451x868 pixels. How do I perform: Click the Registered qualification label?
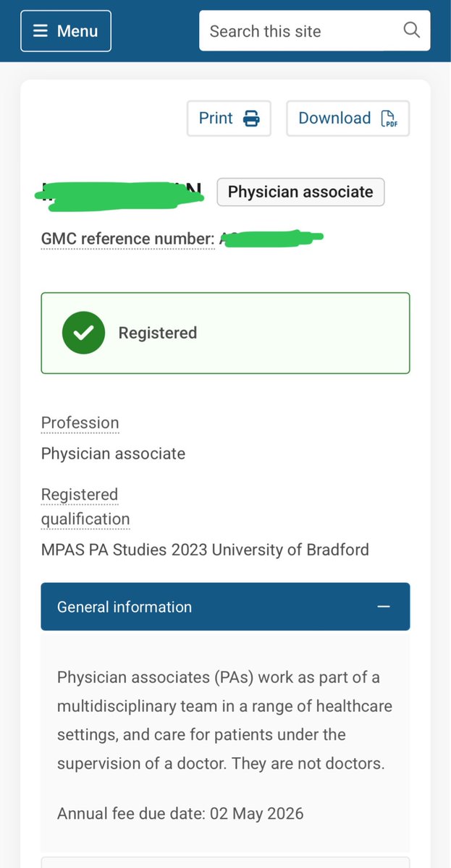point(85,507)
